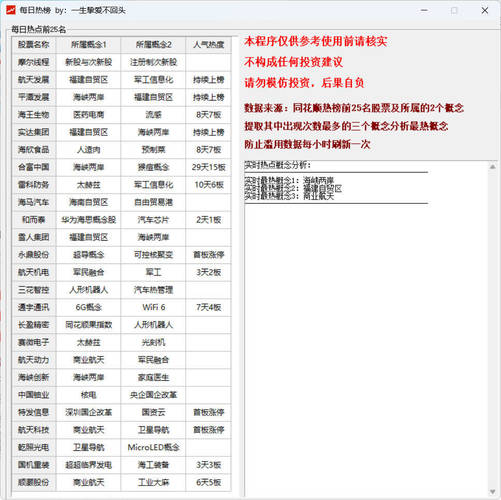Screen dimensions: 501x500
Task: Select the 摩尔线程 stock cell
Action: pos(34,62)
